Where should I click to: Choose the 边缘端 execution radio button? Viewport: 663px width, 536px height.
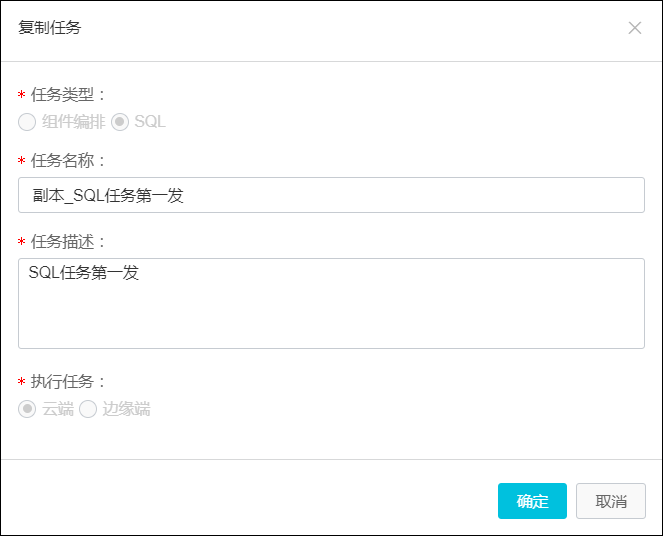(x=88, y=409)
